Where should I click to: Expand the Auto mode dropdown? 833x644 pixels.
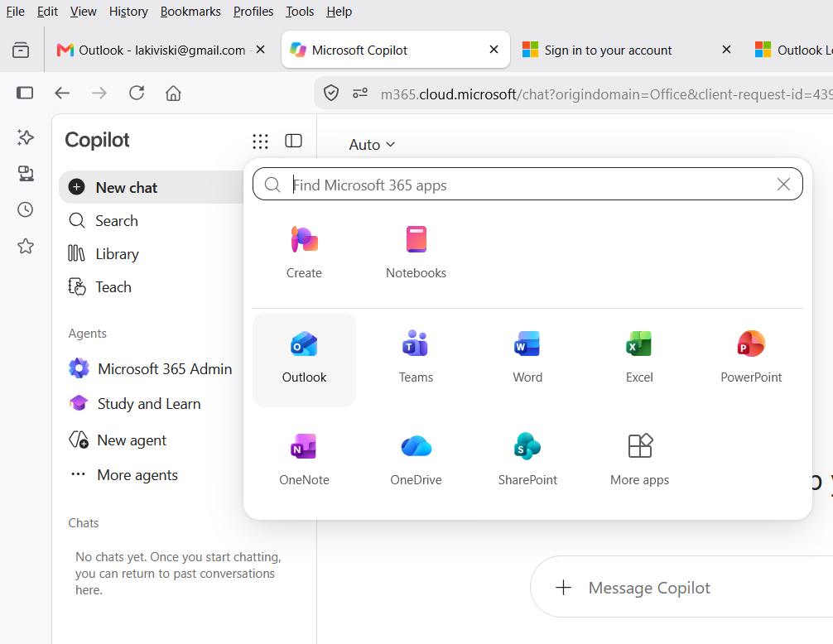372,144
